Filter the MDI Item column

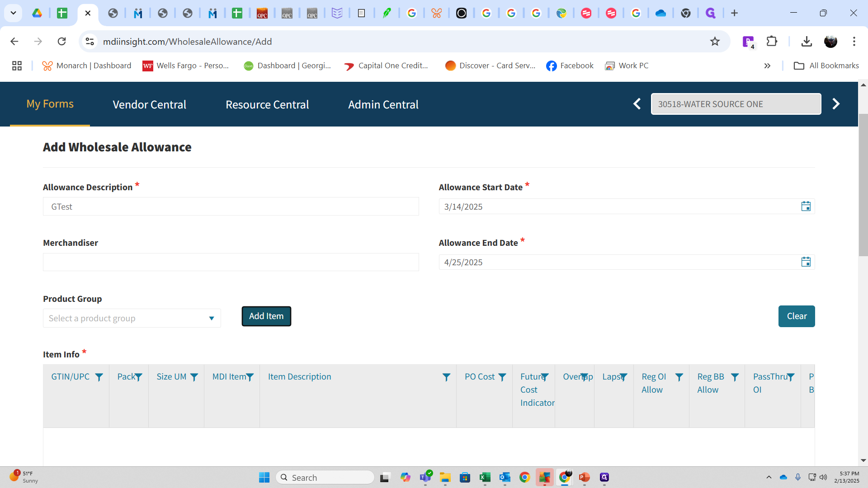coord(250,377)
